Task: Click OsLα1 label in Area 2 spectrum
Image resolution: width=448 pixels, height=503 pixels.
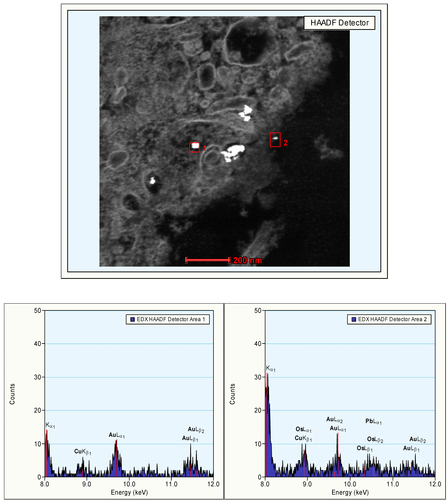Action: coord(303,429)
